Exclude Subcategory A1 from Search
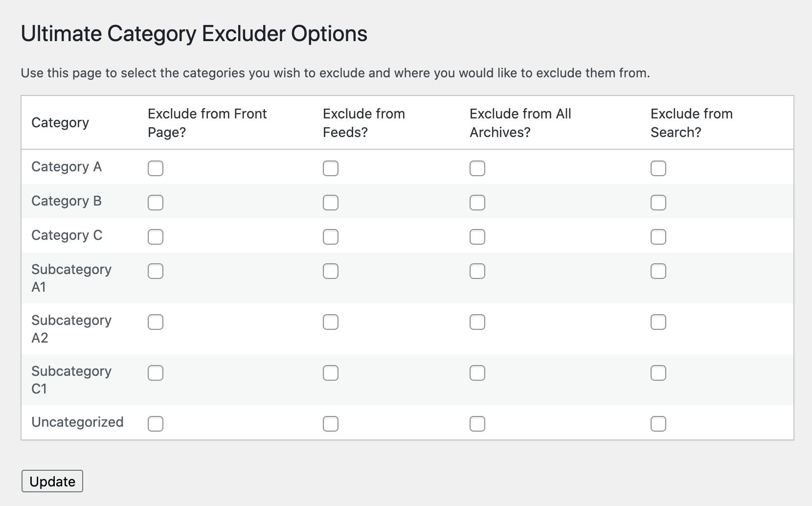The image size is (812, 506). click(x=658, y=271)
